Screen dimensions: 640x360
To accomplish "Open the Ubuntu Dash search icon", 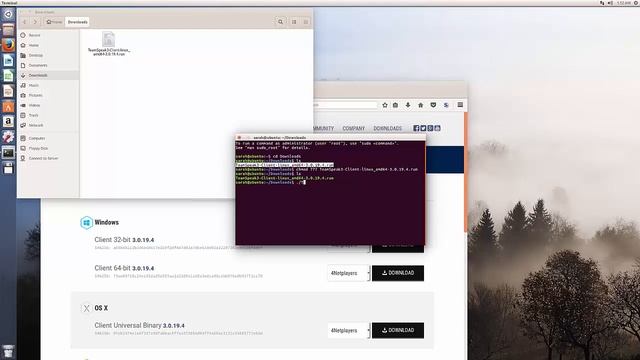I will point(8,14).
